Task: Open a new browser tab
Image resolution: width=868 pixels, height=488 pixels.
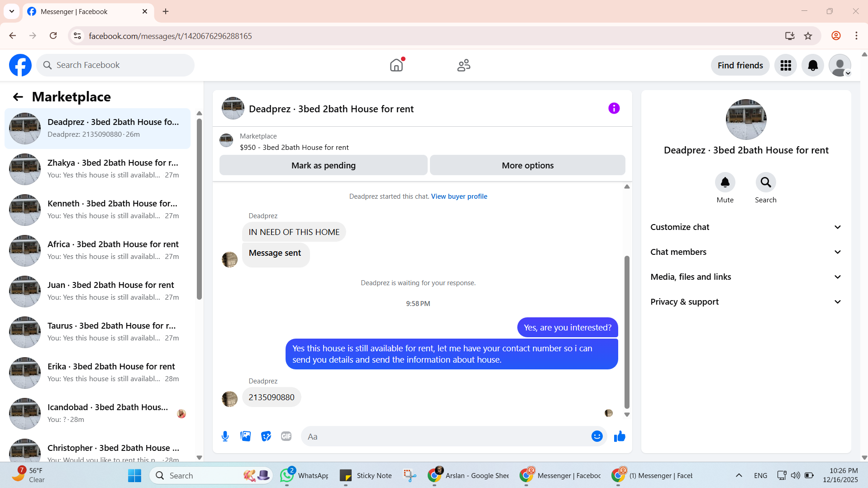Action: click(x=166, y=11)
